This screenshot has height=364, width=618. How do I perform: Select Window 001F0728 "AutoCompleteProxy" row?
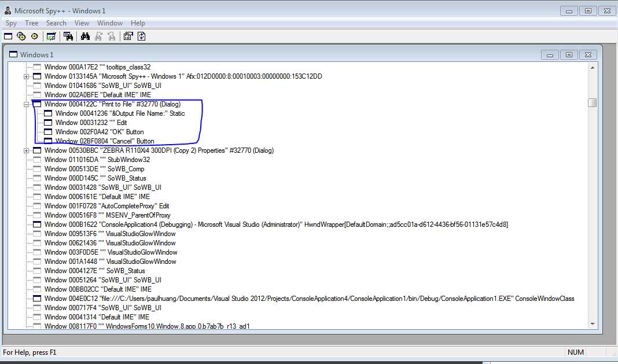pyautogui.click(x=106, y=206)
